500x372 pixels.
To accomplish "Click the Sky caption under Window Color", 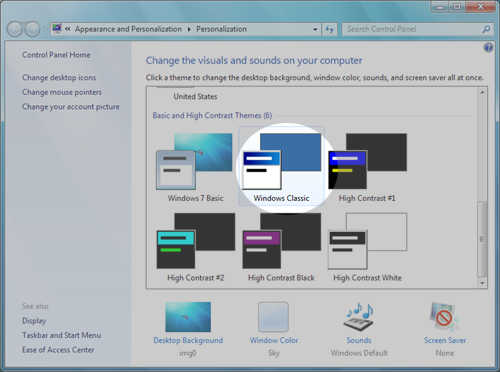I will pos(274,353).
